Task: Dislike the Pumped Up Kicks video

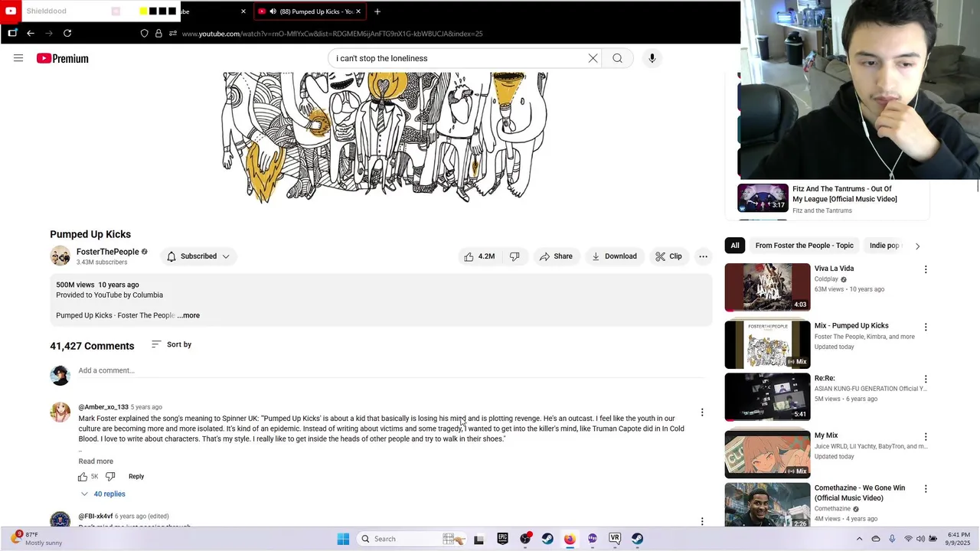Action: 514,256
